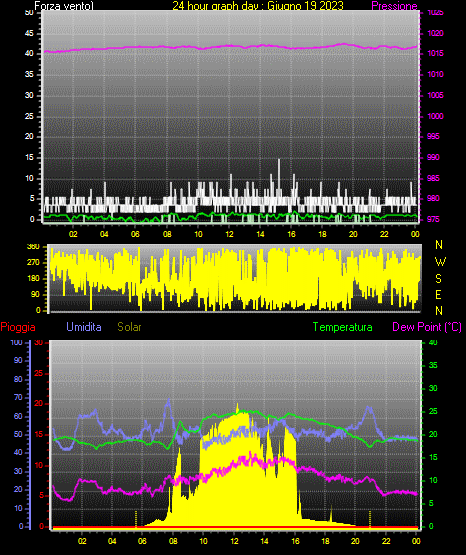Click the S wind direction label
466x555 pixels.
438,279
